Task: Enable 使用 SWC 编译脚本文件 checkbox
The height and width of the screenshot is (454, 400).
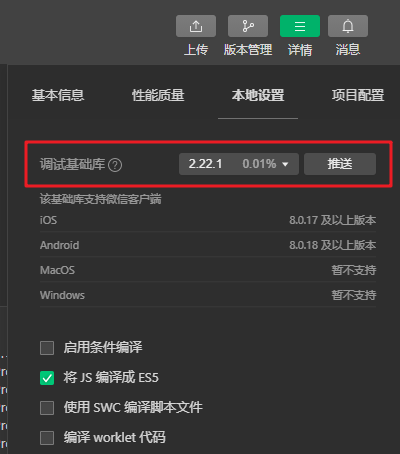Action: [47, 408]
